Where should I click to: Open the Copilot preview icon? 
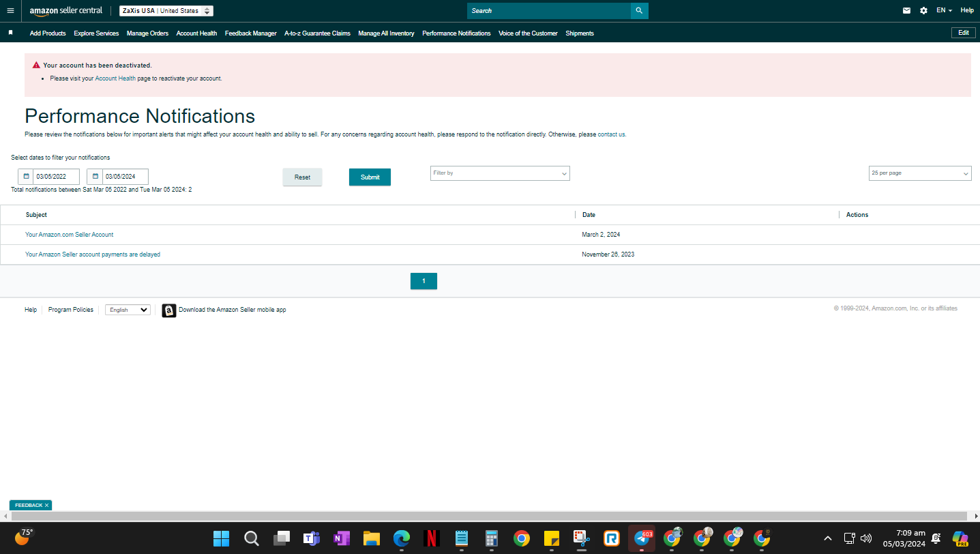[960, 538]
